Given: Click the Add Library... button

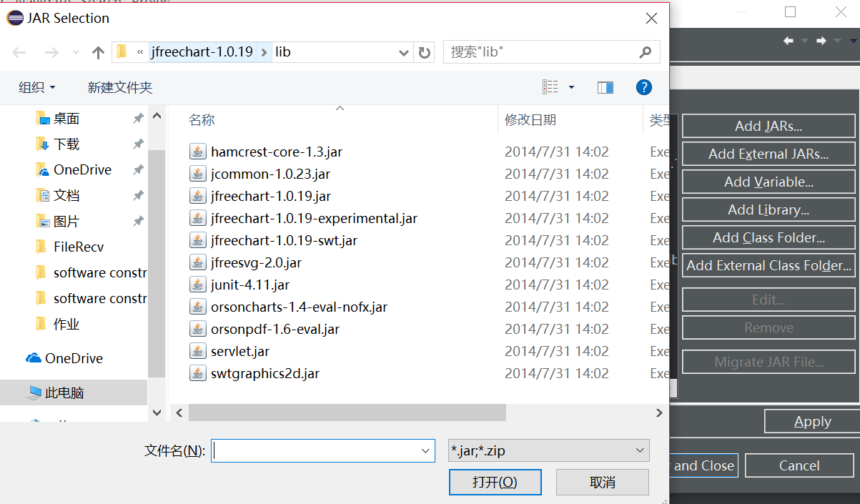Looking at the screenshot, I should 768,209.
